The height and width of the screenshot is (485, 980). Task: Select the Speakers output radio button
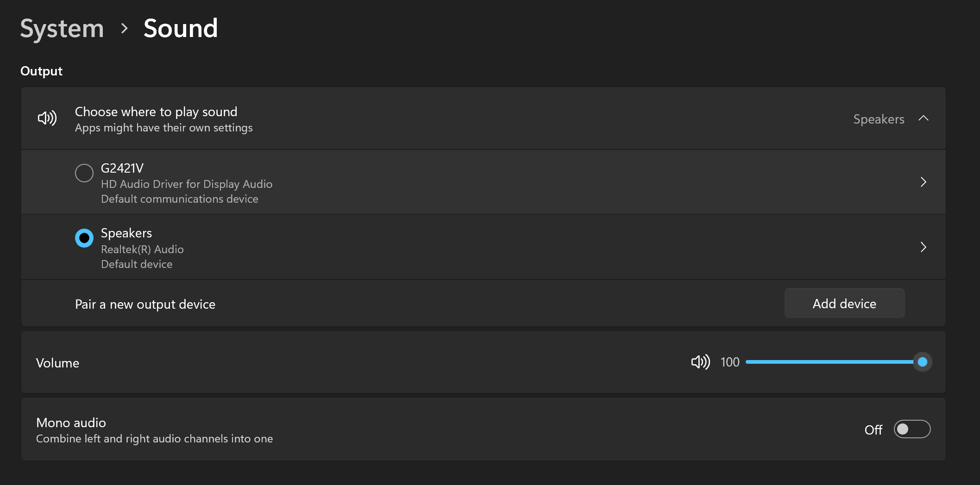84,238
